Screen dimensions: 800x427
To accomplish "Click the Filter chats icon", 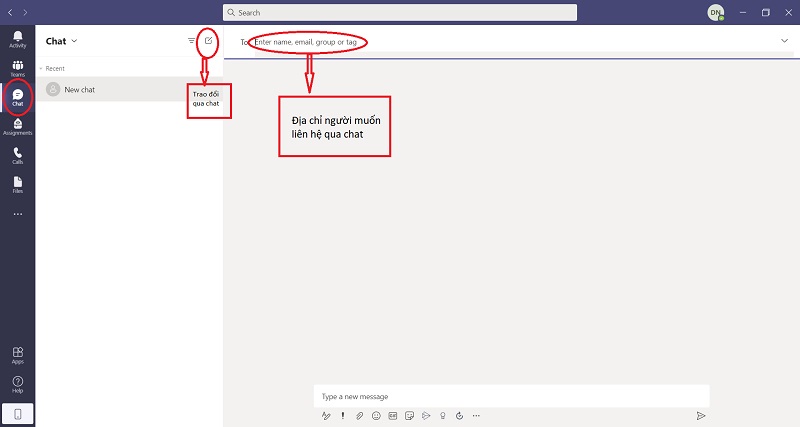I will (191, 41).
